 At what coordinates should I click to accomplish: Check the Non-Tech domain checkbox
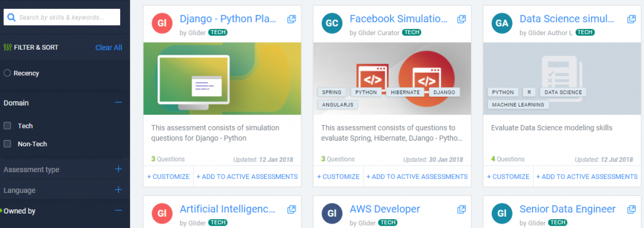pos(7,144)
